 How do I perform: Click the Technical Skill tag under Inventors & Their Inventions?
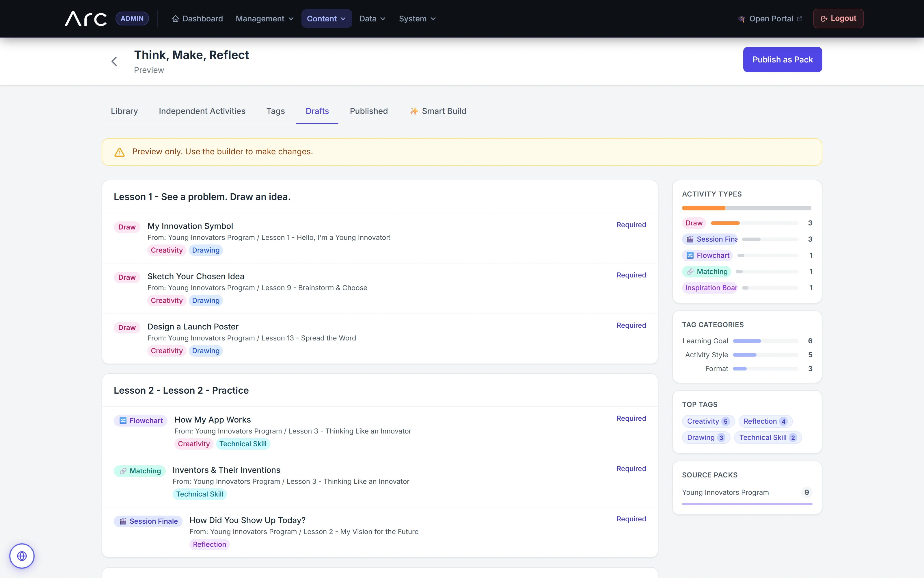200,494
